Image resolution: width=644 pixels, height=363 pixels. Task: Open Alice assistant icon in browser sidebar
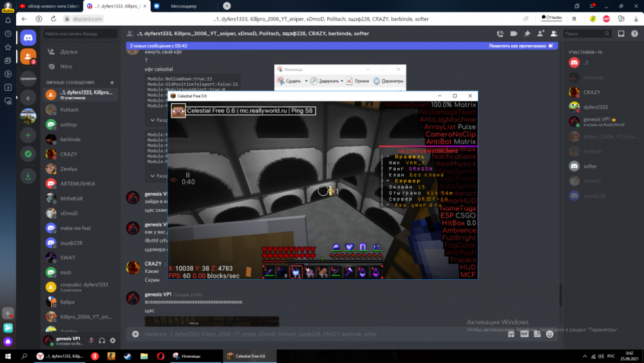pyautogui.click(x=8, y=341)
